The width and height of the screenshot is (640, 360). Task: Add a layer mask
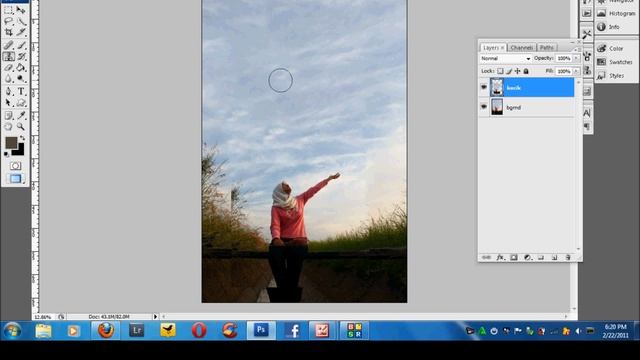(x=514, y=258)
